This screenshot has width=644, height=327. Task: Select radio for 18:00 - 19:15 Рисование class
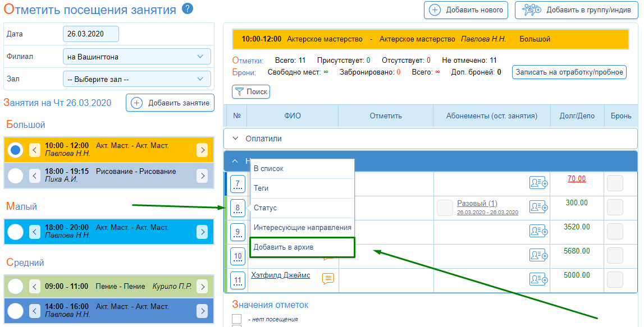coord(16,176)
